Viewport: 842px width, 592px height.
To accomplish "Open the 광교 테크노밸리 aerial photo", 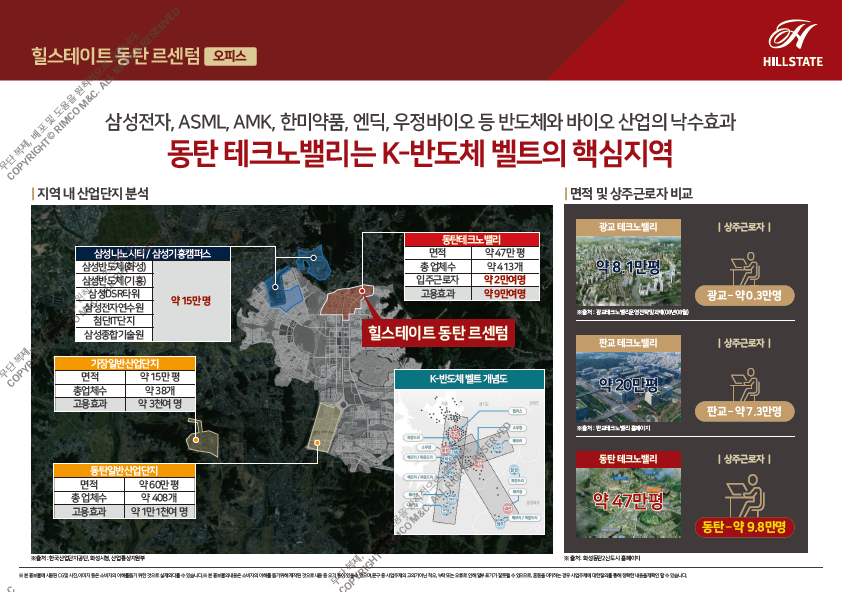I will pyautogui.click(x=628, y=271).
